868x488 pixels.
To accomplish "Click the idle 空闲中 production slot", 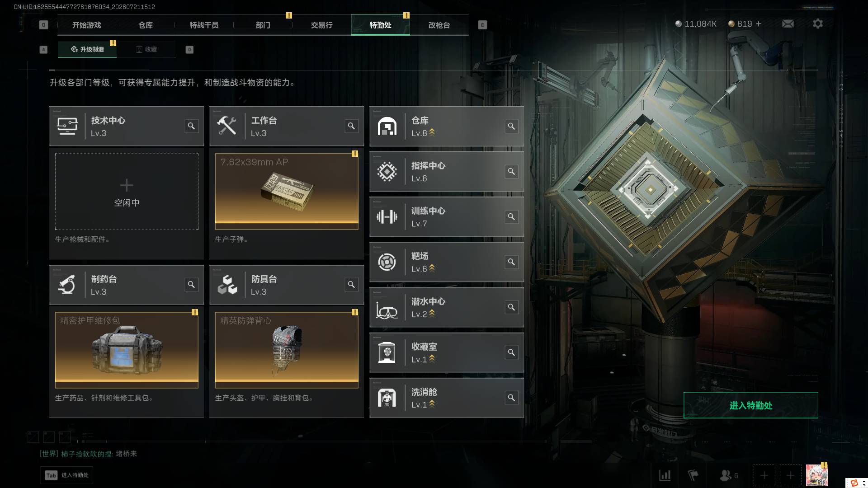I will [127, 191].
